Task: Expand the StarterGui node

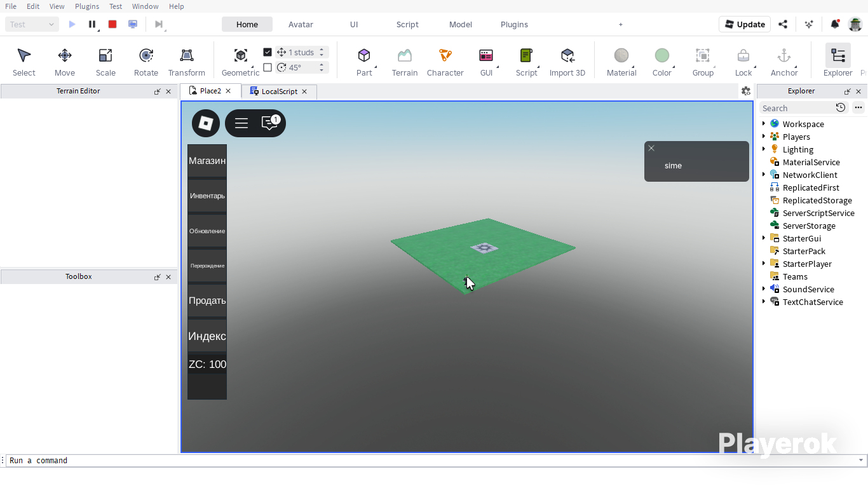Action: coord(764,238)
